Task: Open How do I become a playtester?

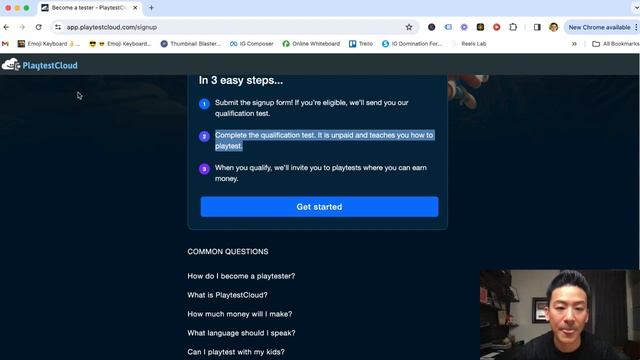Action: [241, 276]
